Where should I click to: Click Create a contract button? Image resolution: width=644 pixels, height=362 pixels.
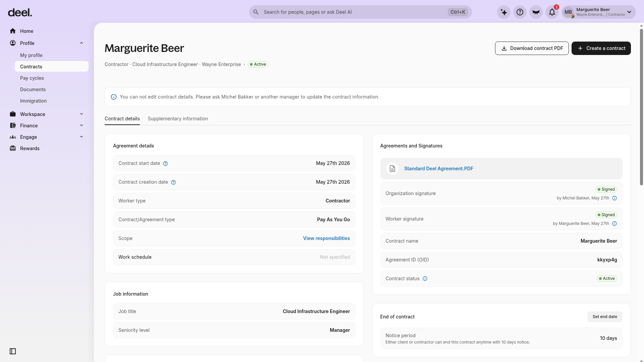(601, 48)
